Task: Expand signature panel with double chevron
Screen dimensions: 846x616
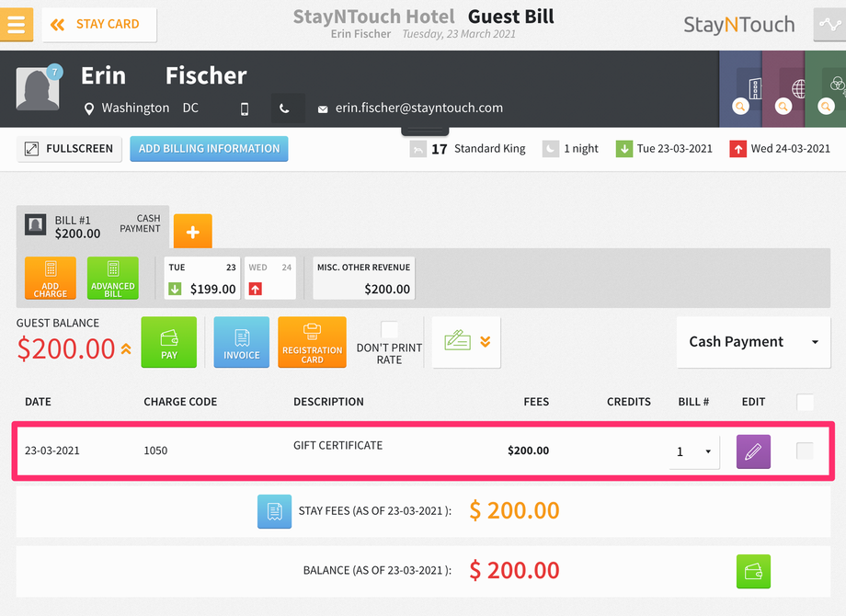Action: coord(485,341)
